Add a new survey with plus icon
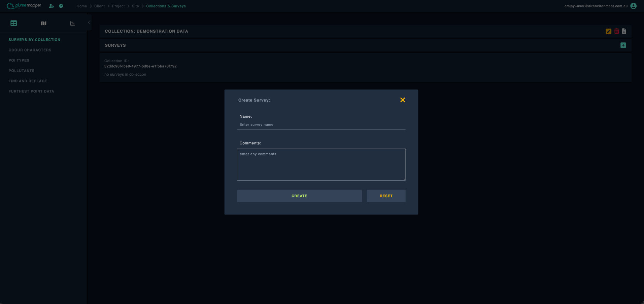Screen dimensions: 644x304 623,45
